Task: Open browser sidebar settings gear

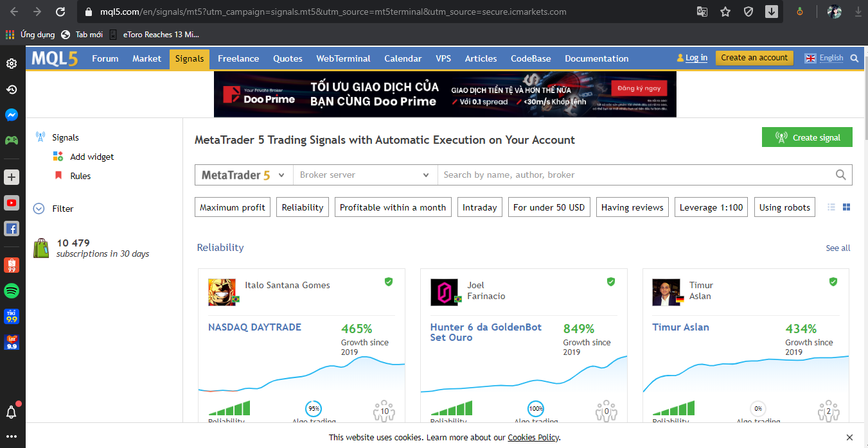Action: [12, 64]
